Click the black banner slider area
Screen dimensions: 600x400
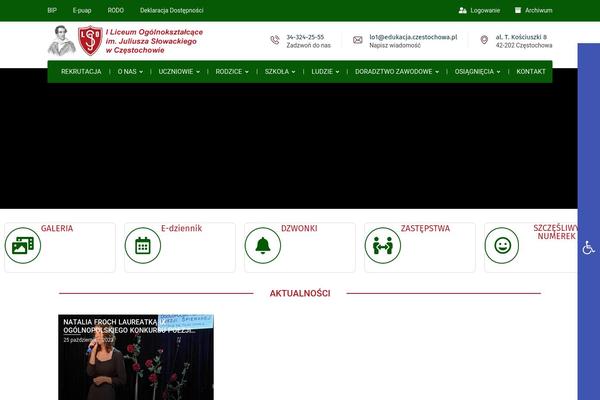[289, 145]
